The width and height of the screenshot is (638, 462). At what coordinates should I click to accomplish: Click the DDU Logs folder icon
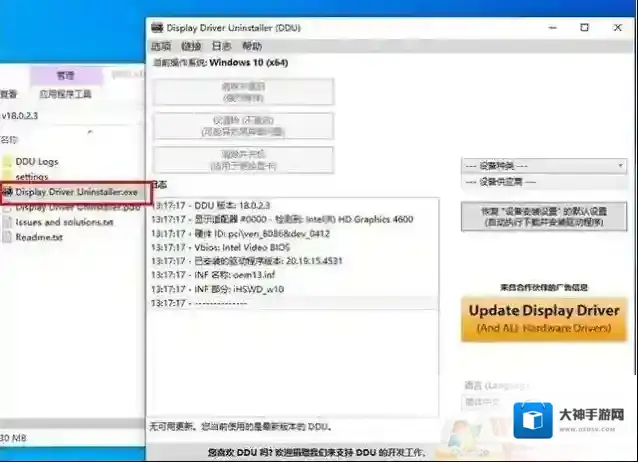(7, 162)
